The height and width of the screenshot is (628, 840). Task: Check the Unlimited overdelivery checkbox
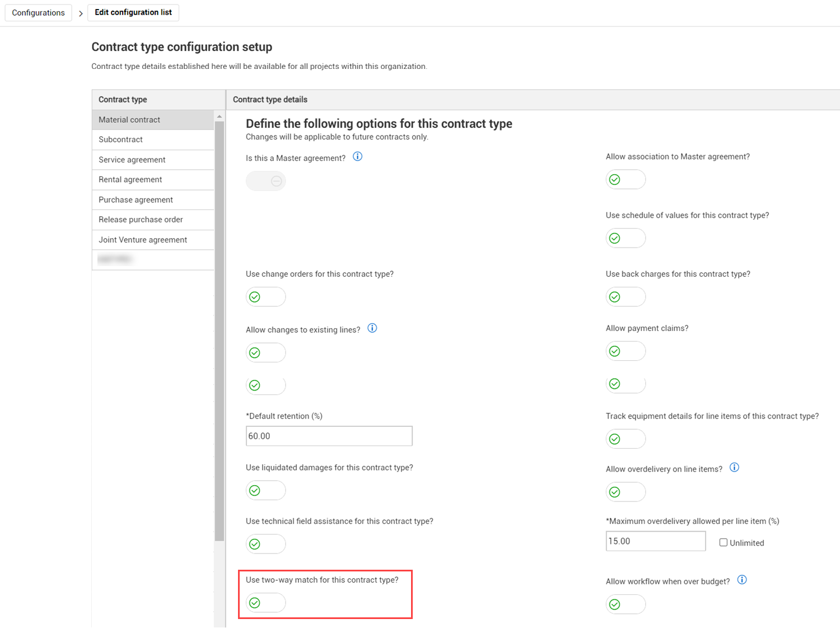(x=724, y=542)
